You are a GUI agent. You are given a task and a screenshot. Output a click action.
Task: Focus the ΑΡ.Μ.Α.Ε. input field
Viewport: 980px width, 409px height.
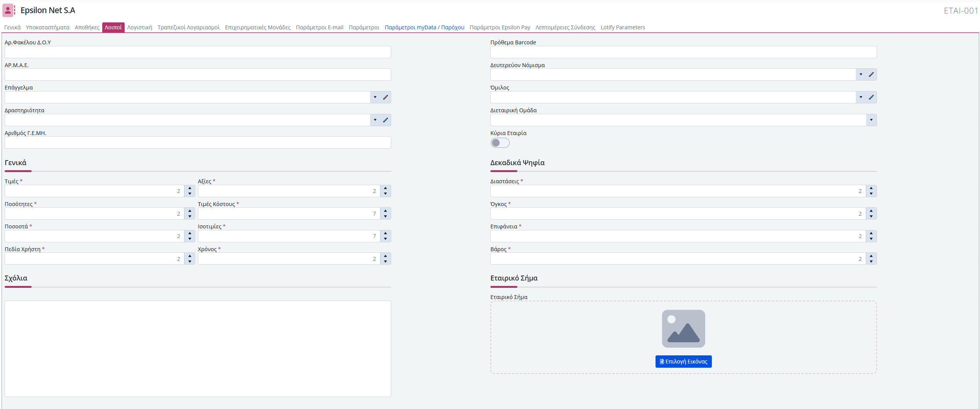(x=198, y=74)
